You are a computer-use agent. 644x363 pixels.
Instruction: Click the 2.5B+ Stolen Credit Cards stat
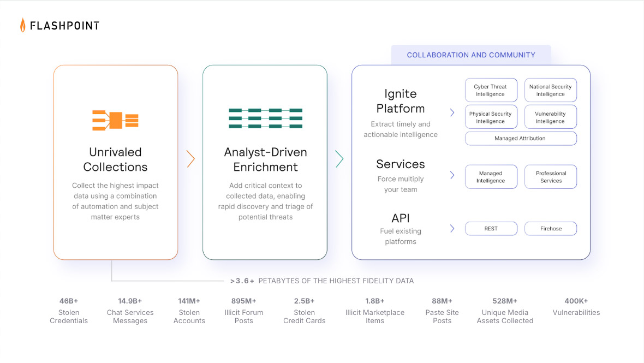pyautogui.click(x=305, y=311)
